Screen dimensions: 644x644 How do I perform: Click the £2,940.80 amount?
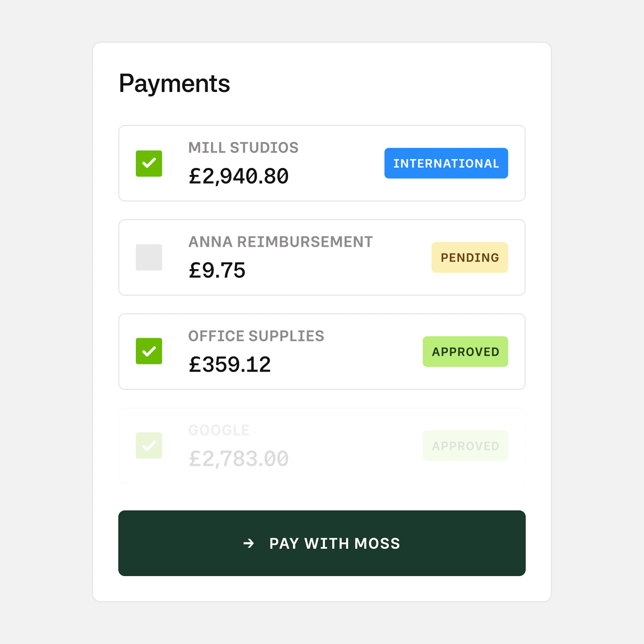(239, 176)
